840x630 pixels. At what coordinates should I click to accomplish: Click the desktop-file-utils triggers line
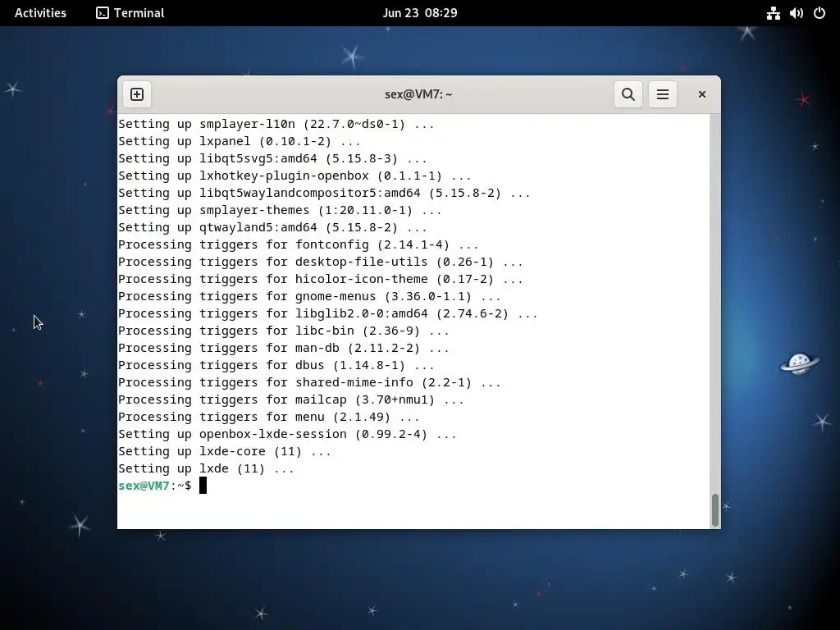click(x=321, y=262)
